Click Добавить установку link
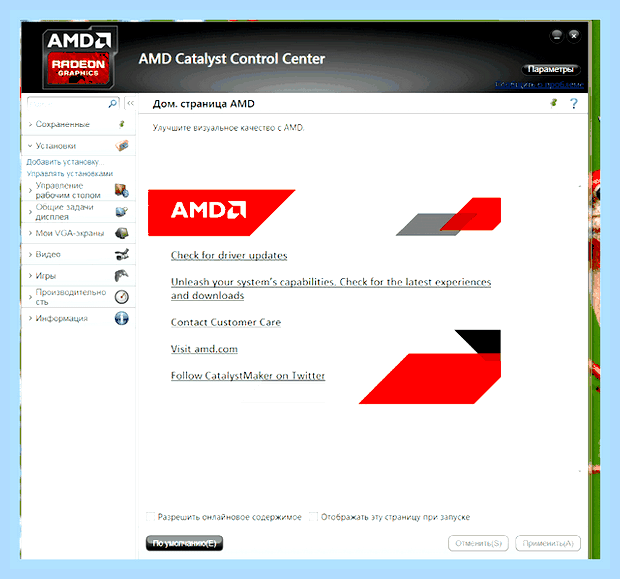Screen dimensions: 620x579 [65, 162]
